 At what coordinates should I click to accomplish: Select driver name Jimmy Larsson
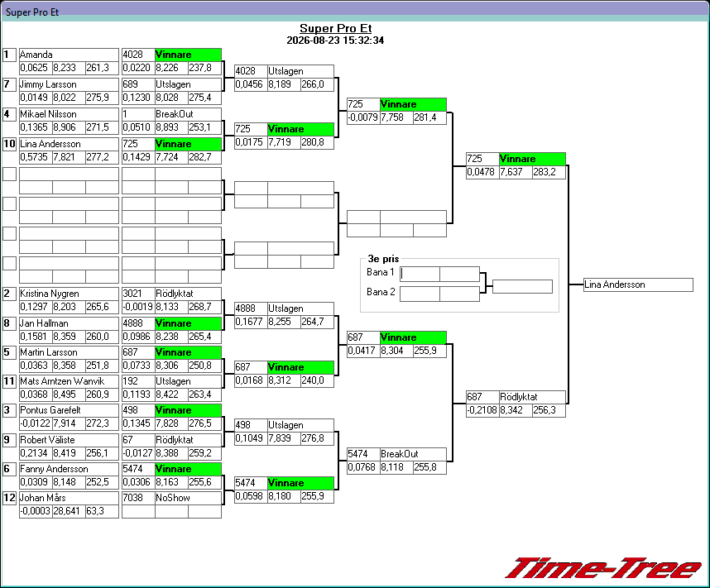(x=69, y=84)
